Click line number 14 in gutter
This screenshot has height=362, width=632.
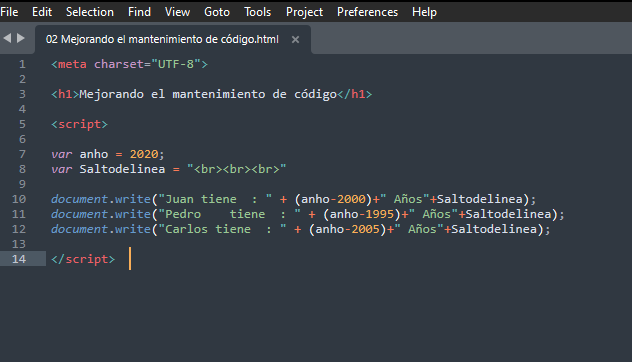click(19, 259)
